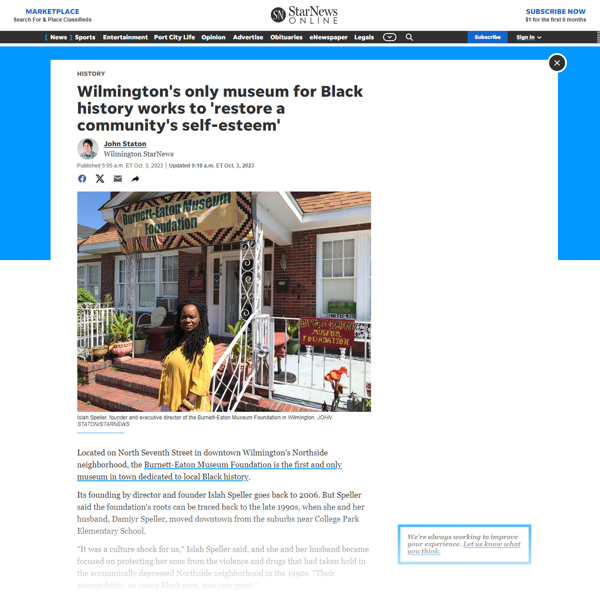Open John Staton author link
Image resolution: width=600 pixels, height=600 pixels.
[x=125, y=143]
